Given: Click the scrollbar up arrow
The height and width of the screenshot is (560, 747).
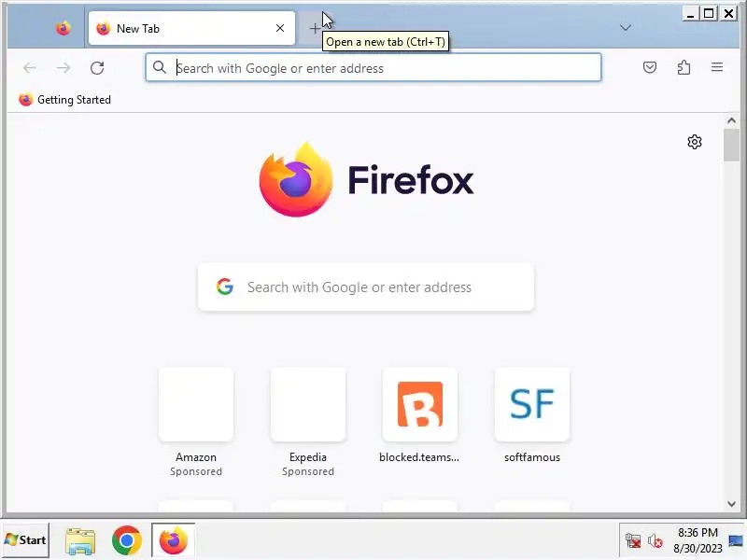Looking at the screenshot, I should click(x=731, y=120).
